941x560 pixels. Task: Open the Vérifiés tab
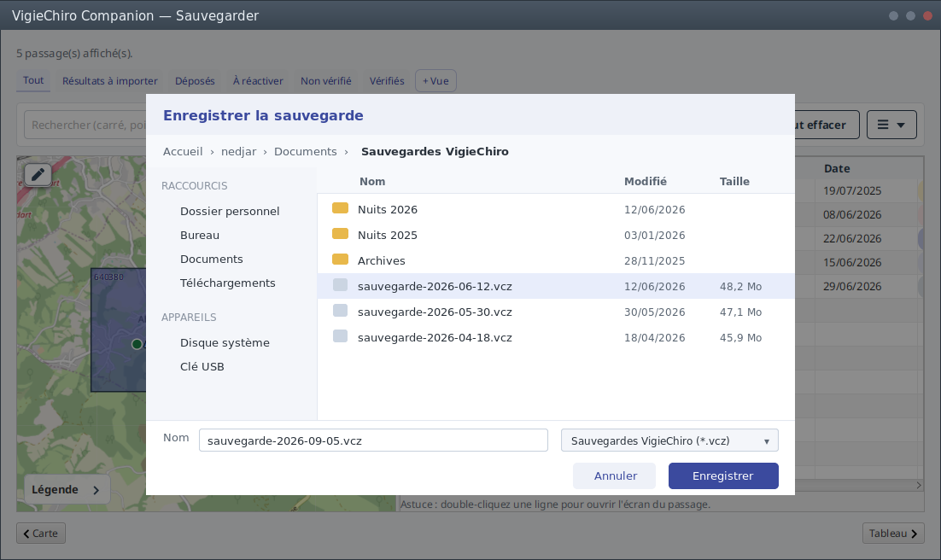point(387,81)
